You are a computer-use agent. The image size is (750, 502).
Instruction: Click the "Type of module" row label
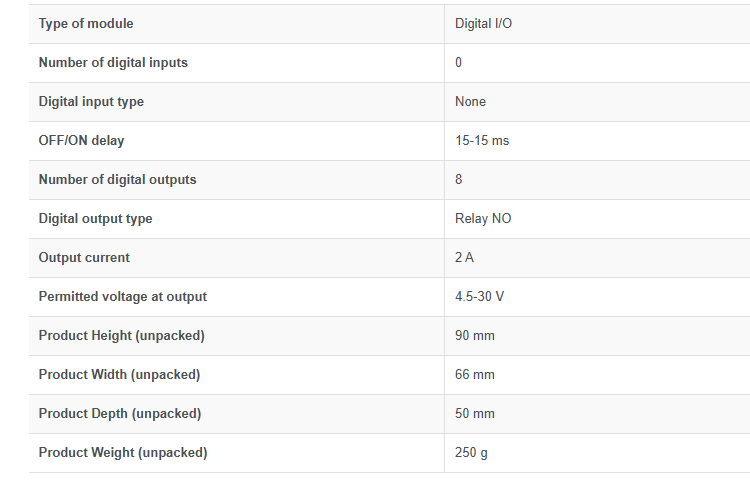pyautogui.click(x=86, y=23)
